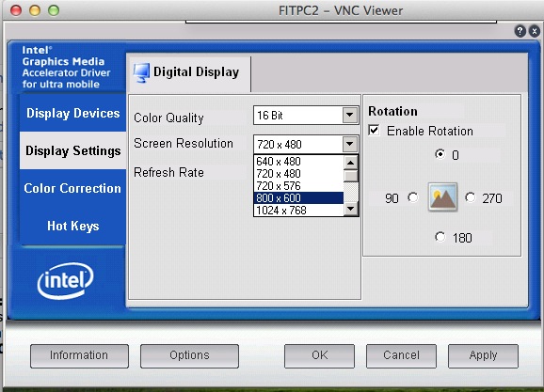544x392 pixels.
Task: Open the Color Correction section
Action: tap(72, 188)
